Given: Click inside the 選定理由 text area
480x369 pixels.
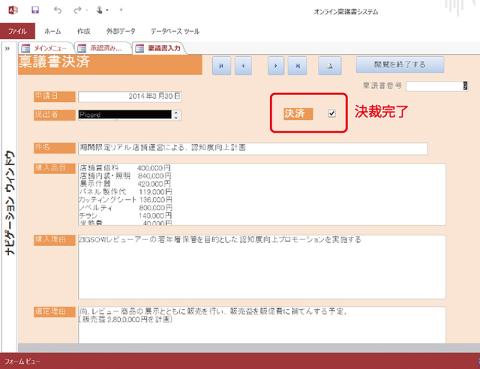Looking at the screenshot, I should click(262, 325).
